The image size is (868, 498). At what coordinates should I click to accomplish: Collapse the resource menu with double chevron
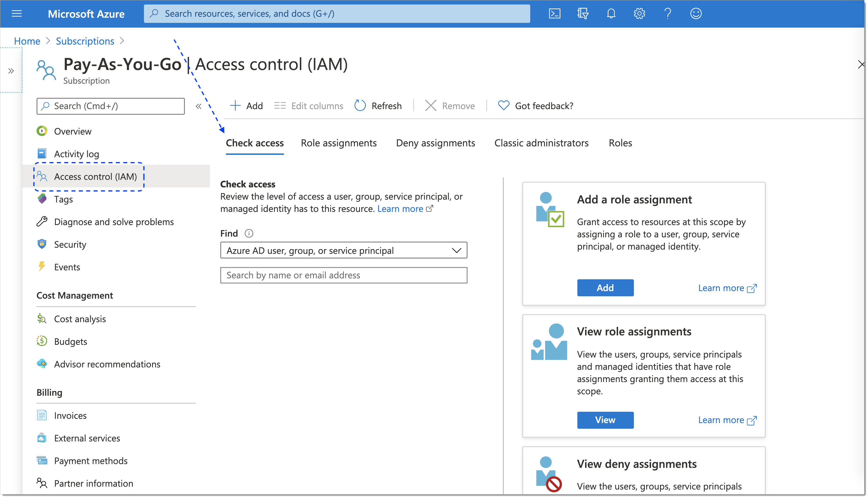[199, 106]
